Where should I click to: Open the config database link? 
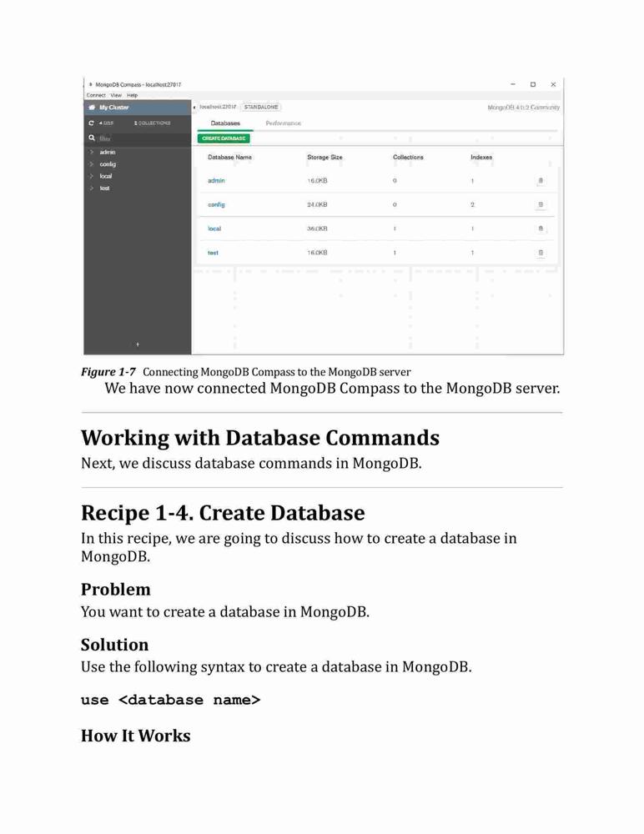click(x=216, y=205)
